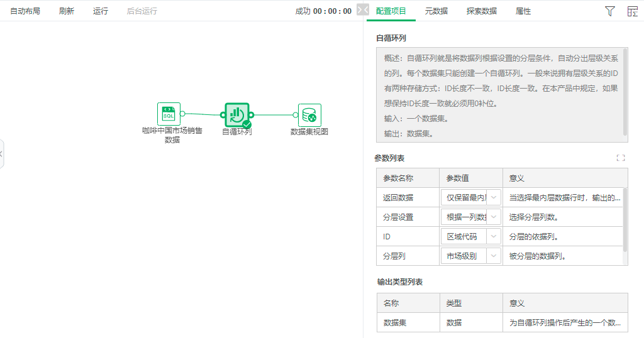Maximize the 参数列表 table with expand icon
The height and width of the screenshot is (338, 644).
pyautogui.click(x=621, y=158)
